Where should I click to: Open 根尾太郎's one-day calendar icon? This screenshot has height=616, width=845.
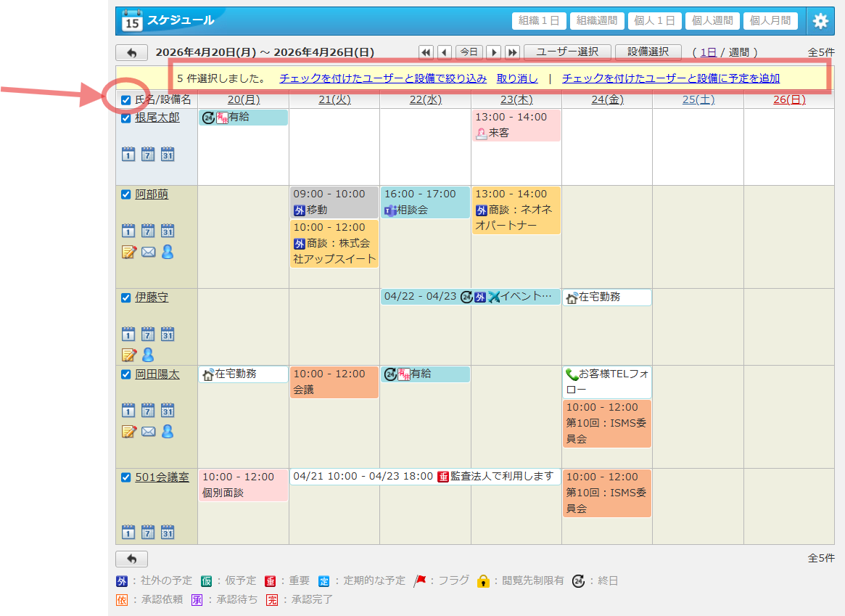128,154
